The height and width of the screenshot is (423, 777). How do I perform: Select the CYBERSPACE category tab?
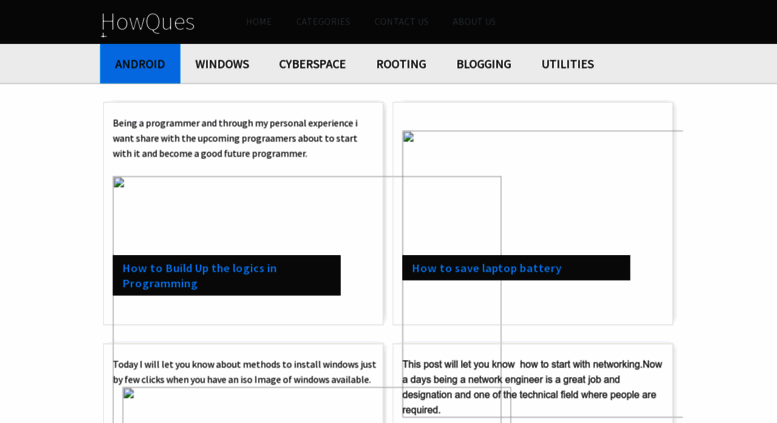[x=312, y=64]
